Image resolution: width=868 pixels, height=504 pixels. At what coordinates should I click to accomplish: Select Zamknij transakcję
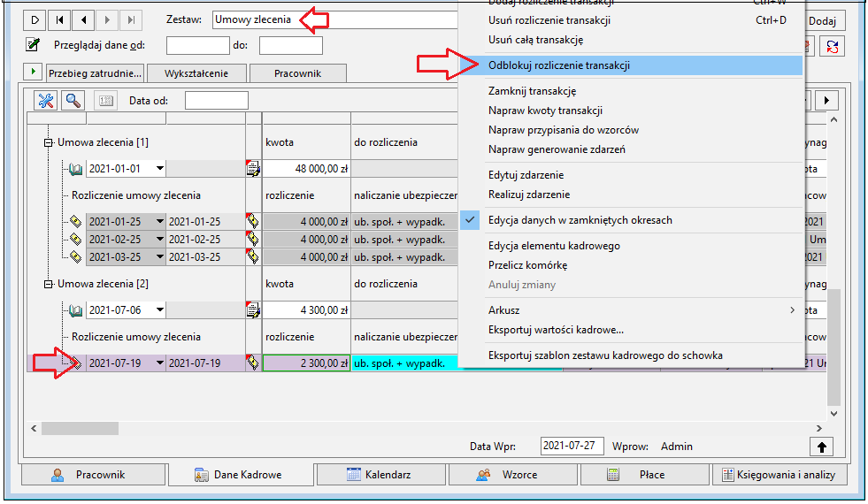[x=631, y=91]
